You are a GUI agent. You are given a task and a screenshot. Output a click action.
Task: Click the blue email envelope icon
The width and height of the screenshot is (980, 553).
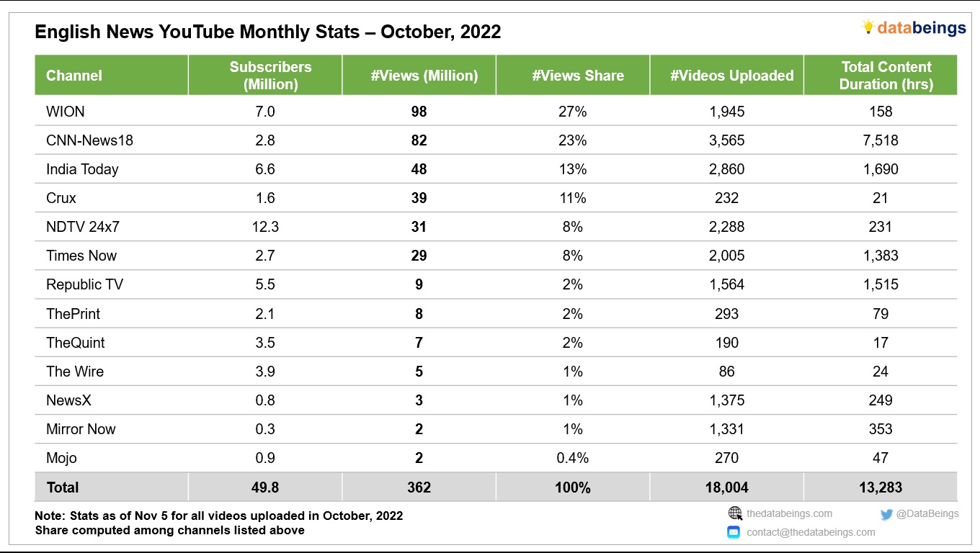coord(734,532)
